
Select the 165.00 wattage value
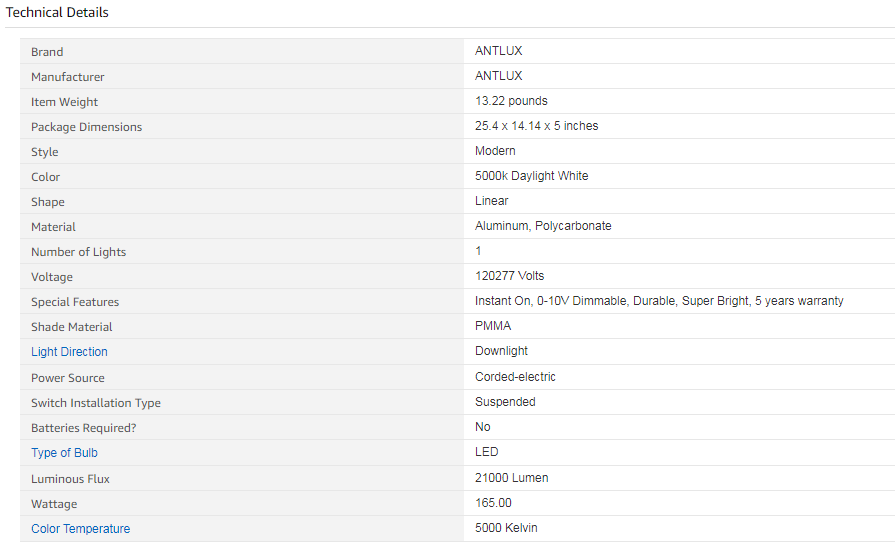493,503
